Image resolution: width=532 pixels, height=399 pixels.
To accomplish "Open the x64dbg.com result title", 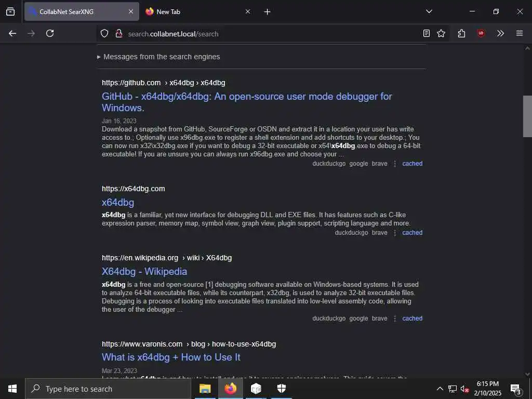I will coord(118,203).
